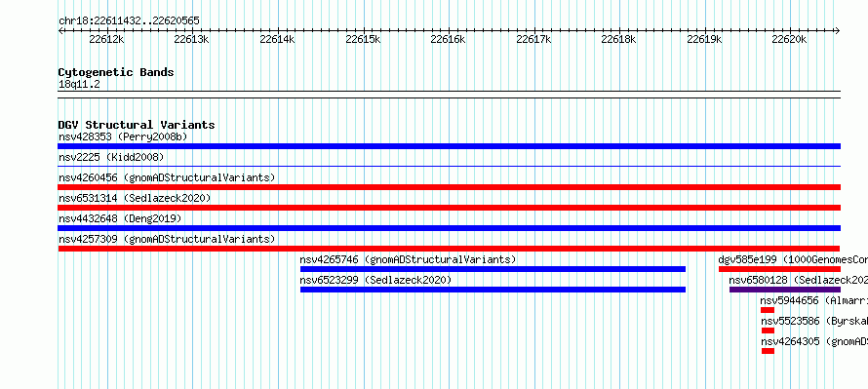Open nsv4264305 gnomAD variant label
This screenshot has width=868, height=389.
813,341
